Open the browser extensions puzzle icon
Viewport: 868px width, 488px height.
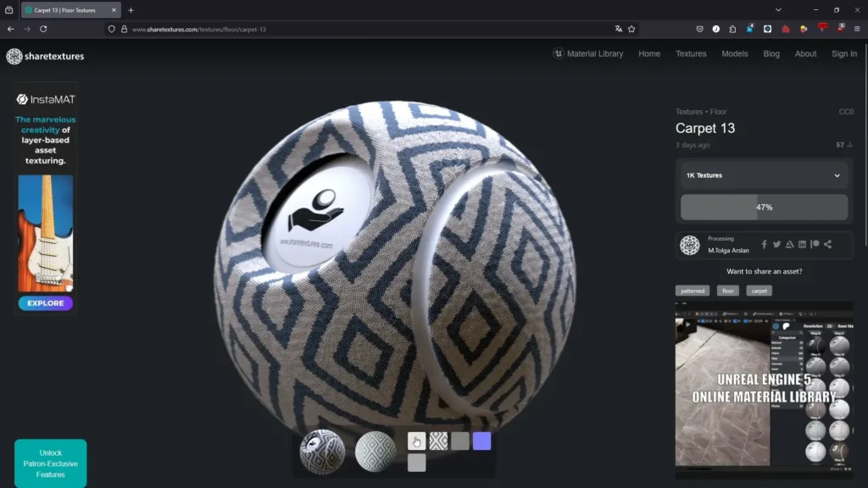coord(732,29)
